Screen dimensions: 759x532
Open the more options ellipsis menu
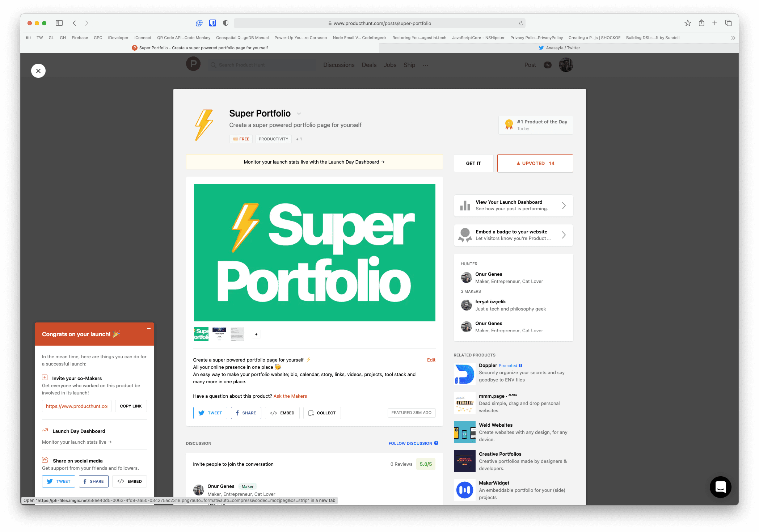[425, 65]
